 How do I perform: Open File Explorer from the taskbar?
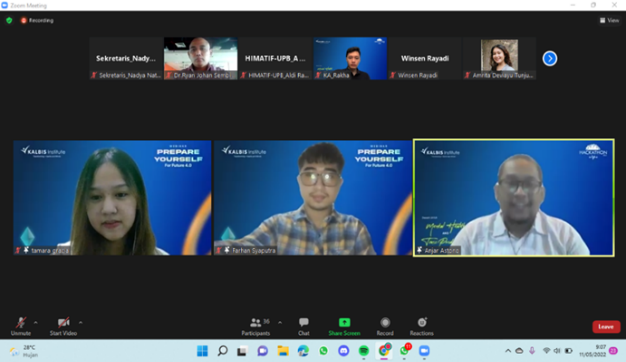pos(283,351)
